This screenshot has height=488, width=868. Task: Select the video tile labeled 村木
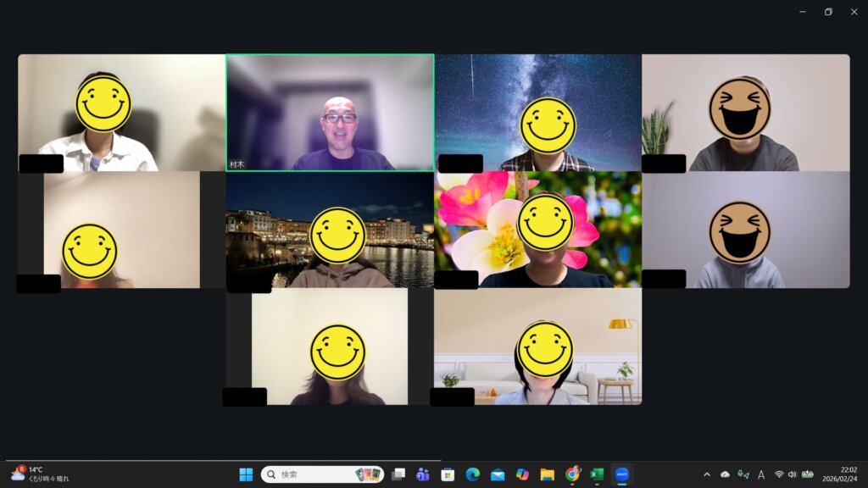[x=330, y=113]
